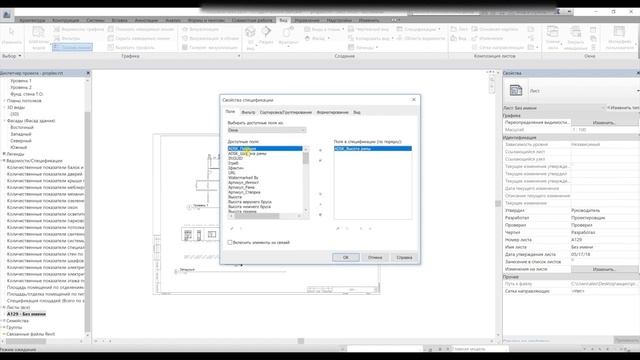Click the 3D View ribbon tool
The height and width of the screenshot is (360, 640).
click(250, 38)
